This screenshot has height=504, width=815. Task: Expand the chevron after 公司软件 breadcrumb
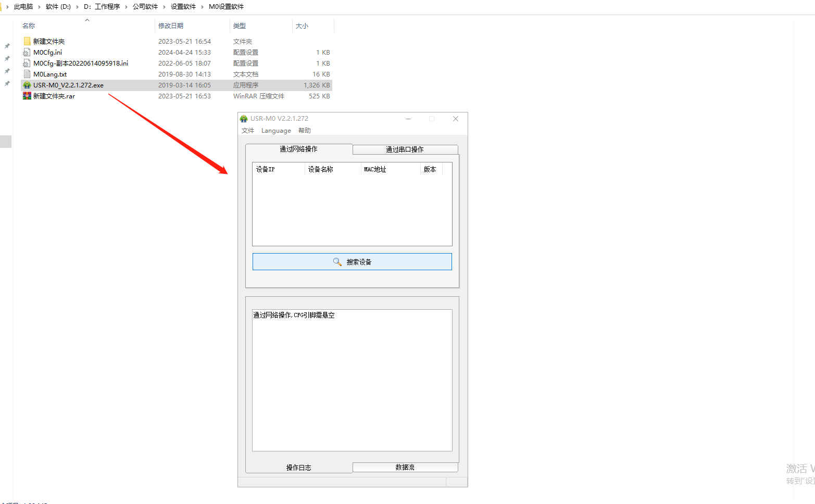point(164,7)
